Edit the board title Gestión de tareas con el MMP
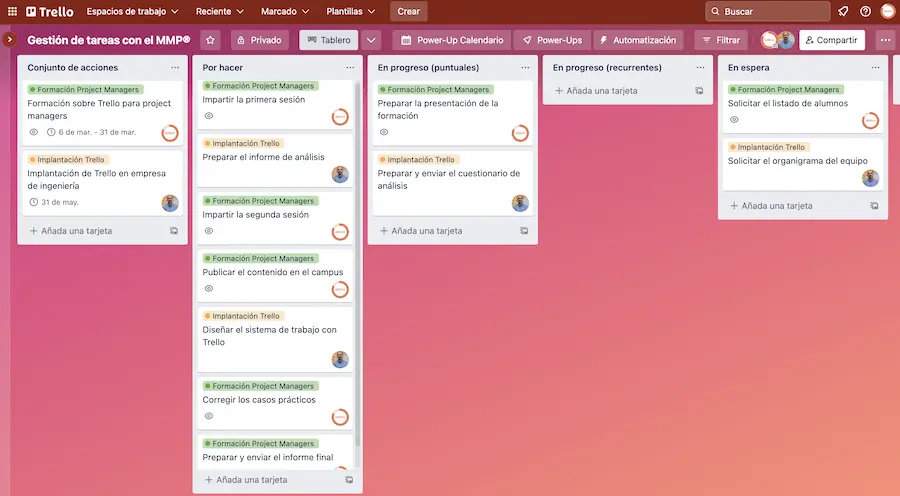Screen dimensions: 900x496 tap(109, 40)
